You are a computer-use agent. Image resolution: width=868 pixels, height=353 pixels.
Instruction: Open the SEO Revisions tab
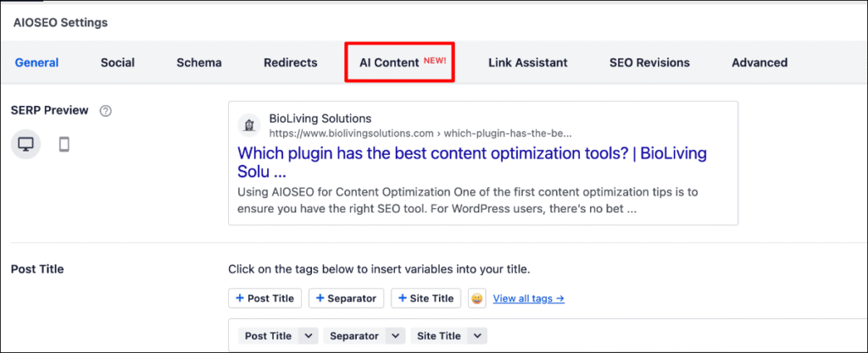[649, 63]
